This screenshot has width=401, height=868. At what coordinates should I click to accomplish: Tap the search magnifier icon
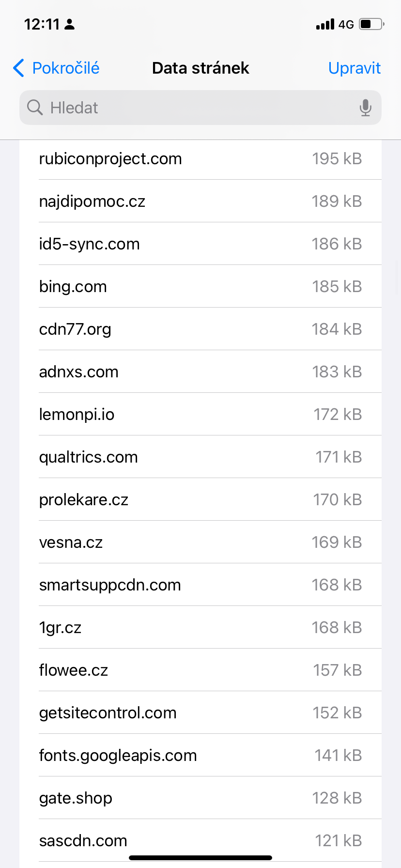(x=35, y=108)
